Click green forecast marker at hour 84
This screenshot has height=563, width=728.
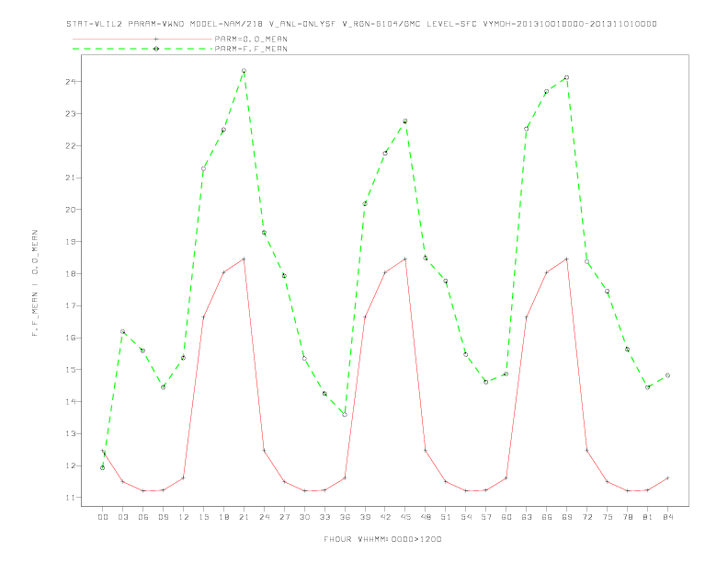click(667, 375)
